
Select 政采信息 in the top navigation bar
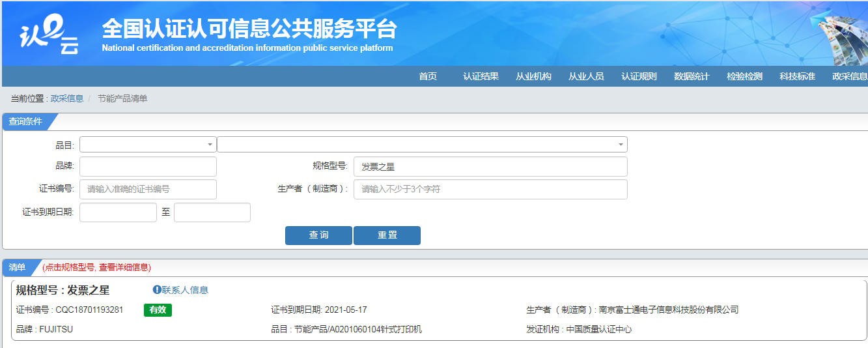pyautogui.click(x=850, y=76)
